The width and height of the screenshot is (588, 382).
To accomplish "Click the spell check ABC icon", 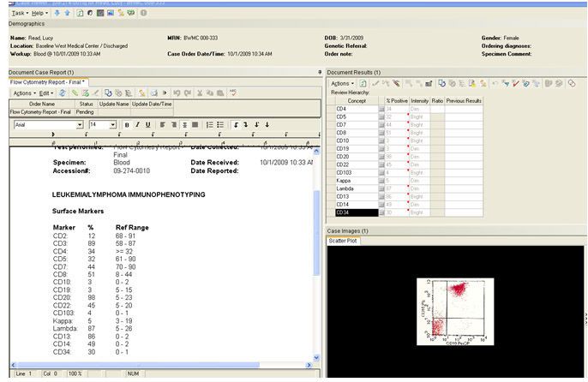I will pyautogui.click(x=232, y=93).
